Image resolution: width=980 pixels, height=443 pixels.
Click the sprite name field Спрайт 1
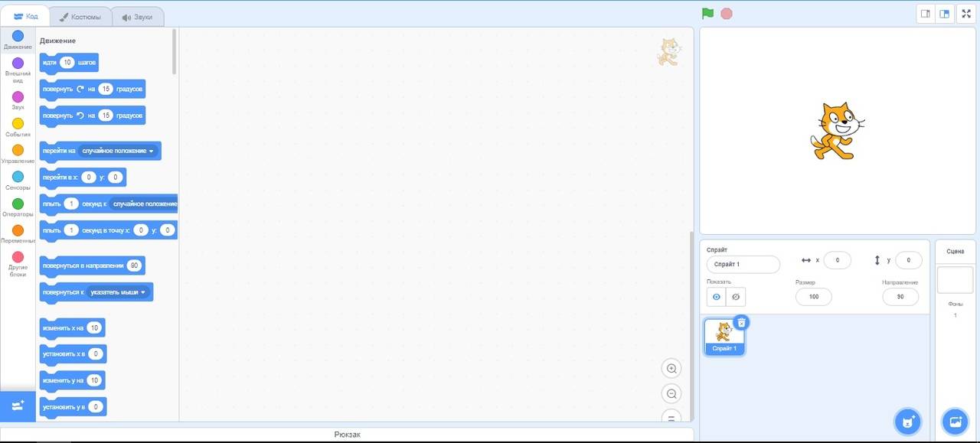[x=743, y=264]
